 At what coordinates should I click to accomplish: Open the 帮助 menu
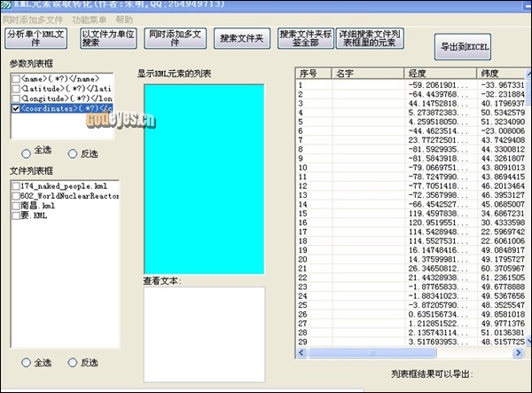(x=124, y=20)
